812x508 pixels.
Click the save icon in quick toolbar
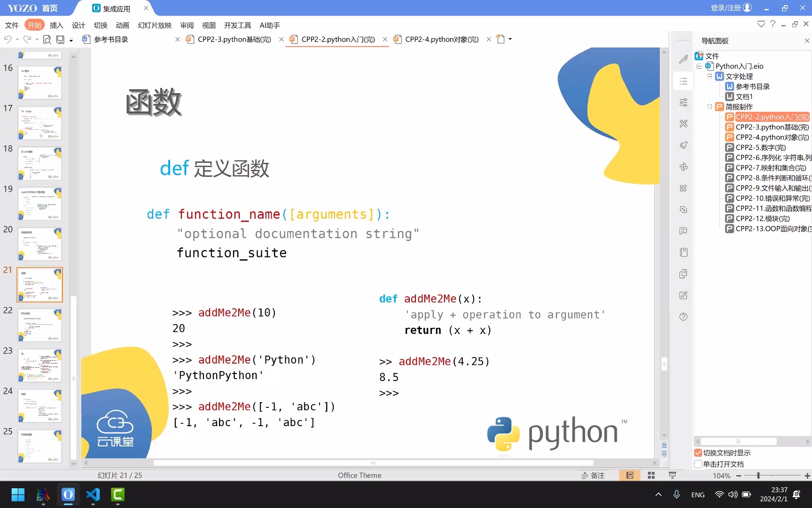pos(60,40)
